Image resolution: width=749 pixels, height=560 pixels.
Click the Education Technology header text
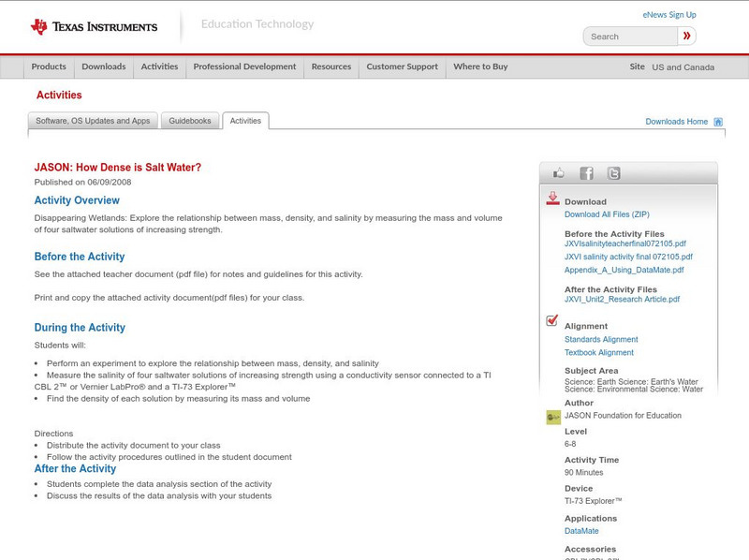(257, 24)
